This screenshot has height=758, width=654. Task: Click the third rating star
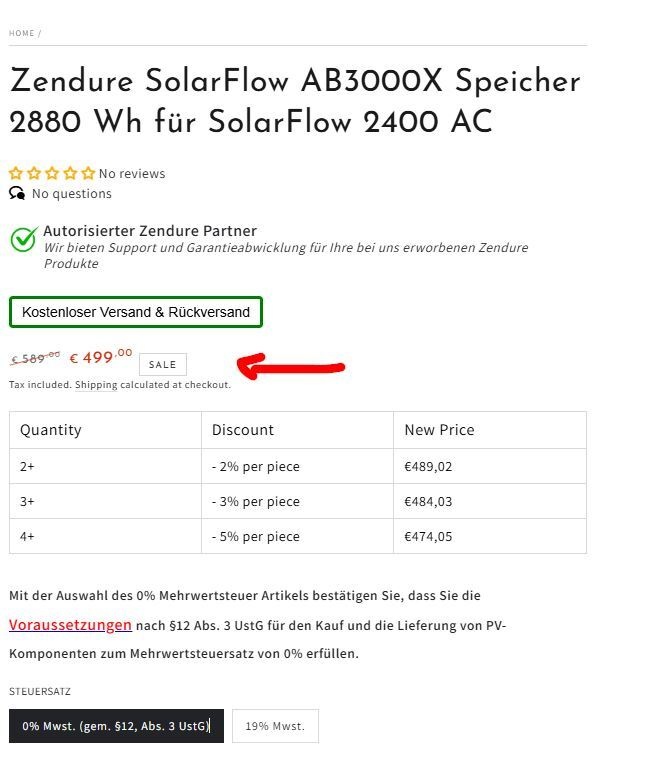click(52, 173)
